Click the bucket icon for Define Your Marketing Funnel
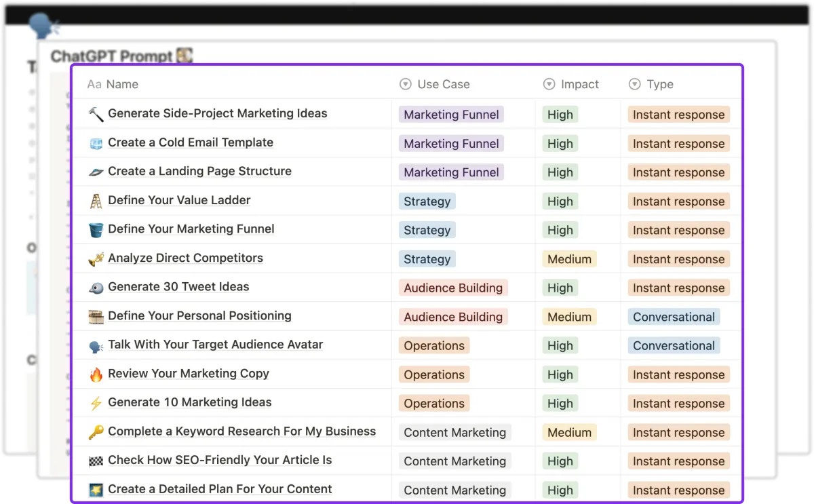Viewport: 814px width, 504px height. point(96,230)
